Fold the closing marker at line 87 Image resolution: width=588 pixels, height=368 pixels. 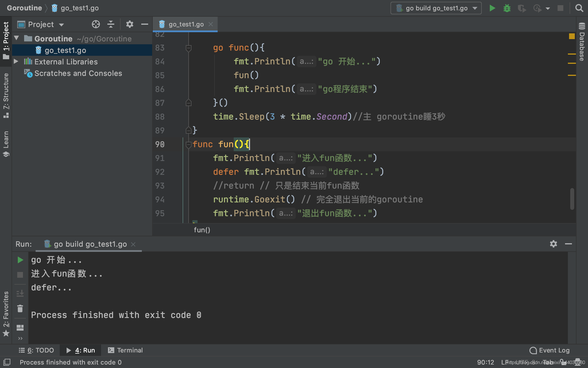tap(189, 103)
